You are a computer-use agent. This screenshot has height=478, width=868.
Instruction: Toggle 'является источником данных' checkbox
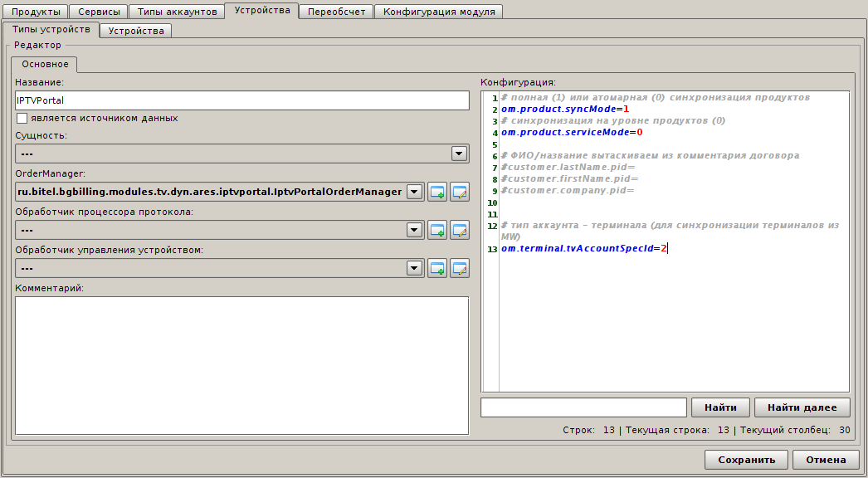(x=22, y=118)
